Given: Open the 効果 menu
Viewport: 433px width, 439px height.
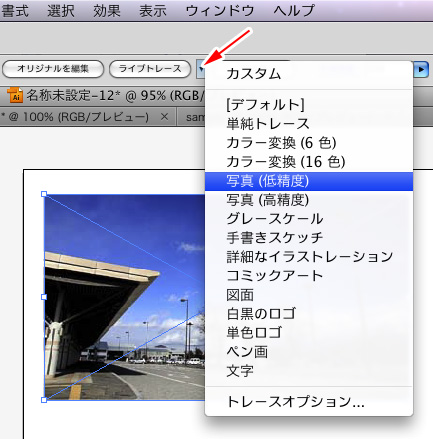Looking at the screenshot, I should (107, 11).
